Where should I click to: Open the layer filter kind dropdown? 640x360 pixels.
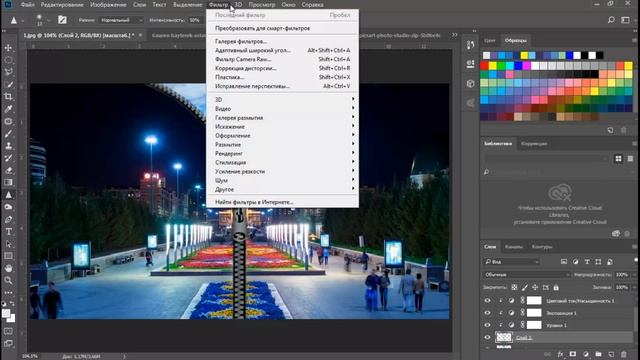tap(512, 262)
